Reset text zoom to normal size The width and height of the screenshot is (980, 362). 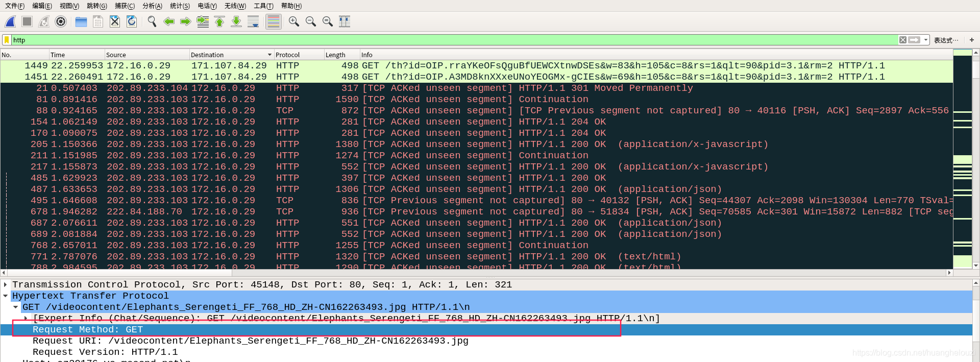click(328, 21)
